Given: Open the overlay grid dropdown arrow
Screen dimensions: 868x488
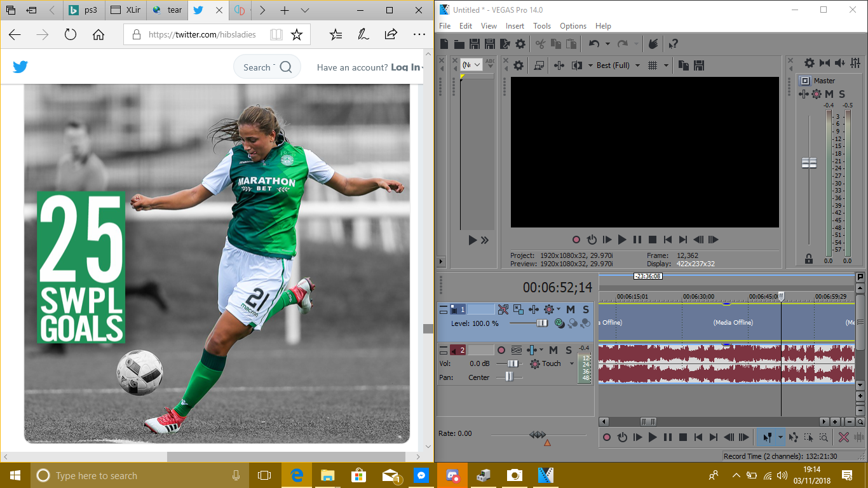Looking at the screenshot, I should pyautogui.click(x=667, y=65).
